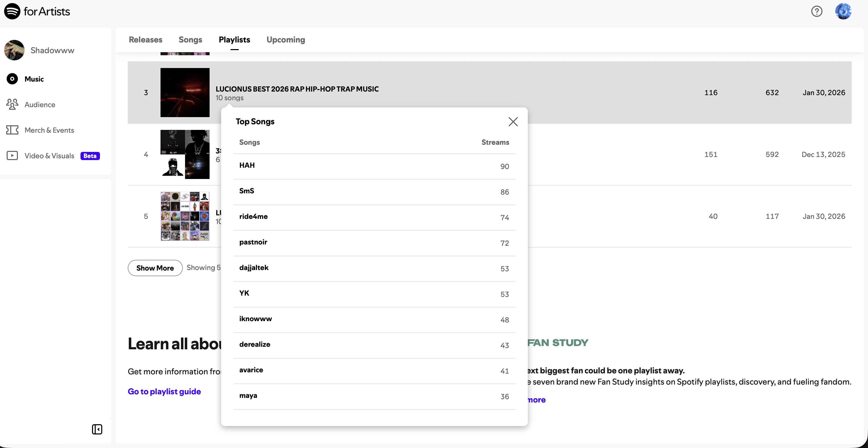Click the Merch & Events ticket icon
The image size is (868, 448).
pyautogui.click(x=12, y=130)
